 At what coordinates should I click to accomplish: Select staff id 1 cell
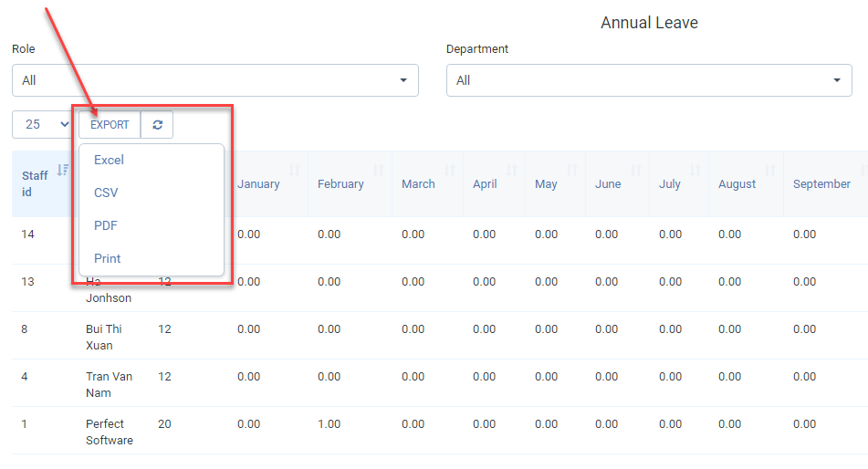(24, 424)
